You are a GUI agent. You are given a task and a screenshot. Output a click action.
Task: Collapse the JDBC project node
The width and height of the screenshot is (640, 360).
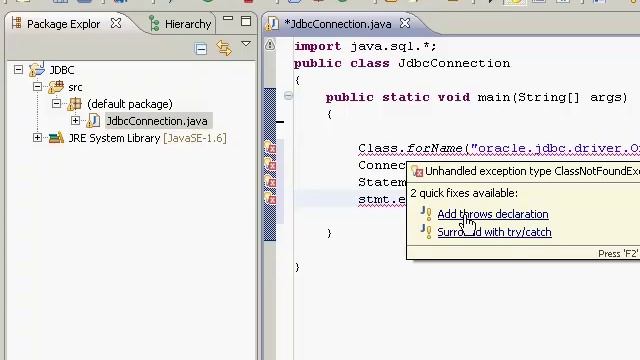18,70
